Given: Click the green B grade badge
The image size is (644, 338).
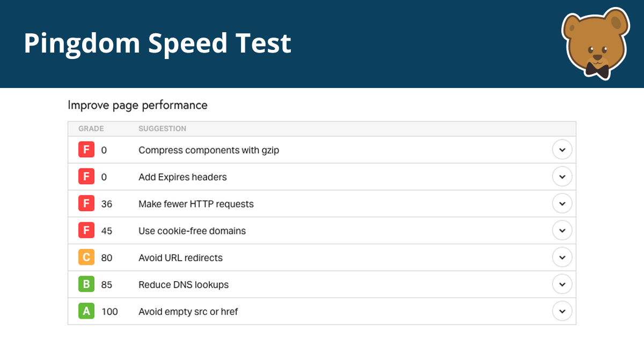Looking at the screenshot, I should pos(86,284).
